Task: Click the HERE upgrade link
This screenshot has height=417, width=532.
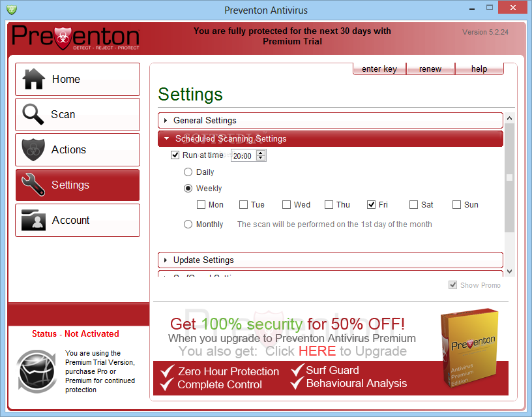Action: point(317,351)
